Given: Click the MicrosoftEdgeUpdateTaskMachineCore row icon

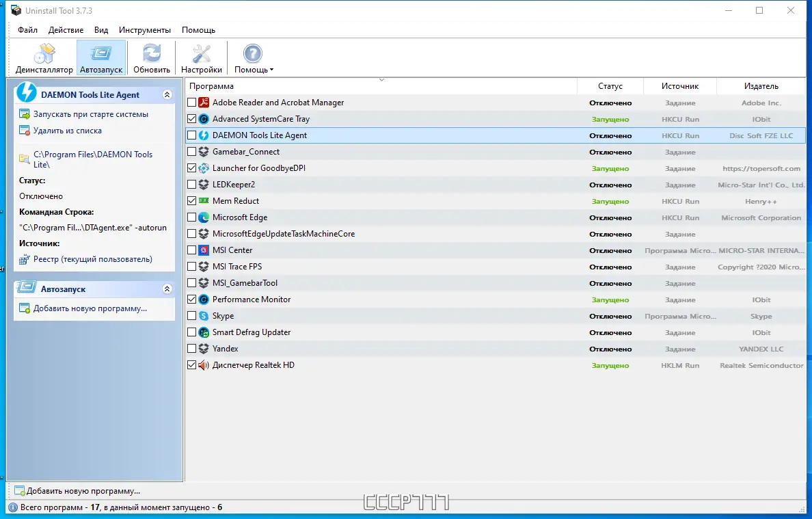Looking at the screenshot, I should coord(204,234).
